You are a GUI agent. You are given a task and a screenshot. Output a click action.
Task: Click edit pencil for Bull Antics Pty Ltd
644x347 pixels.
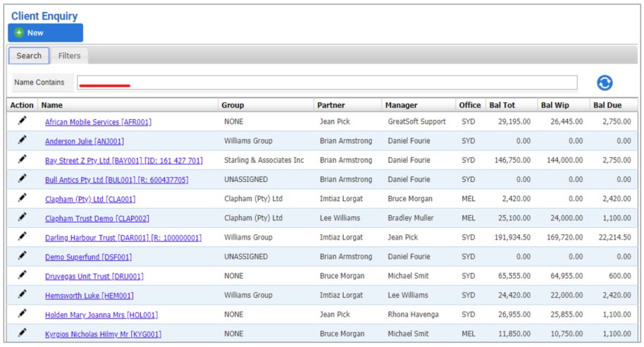(22, 178)
